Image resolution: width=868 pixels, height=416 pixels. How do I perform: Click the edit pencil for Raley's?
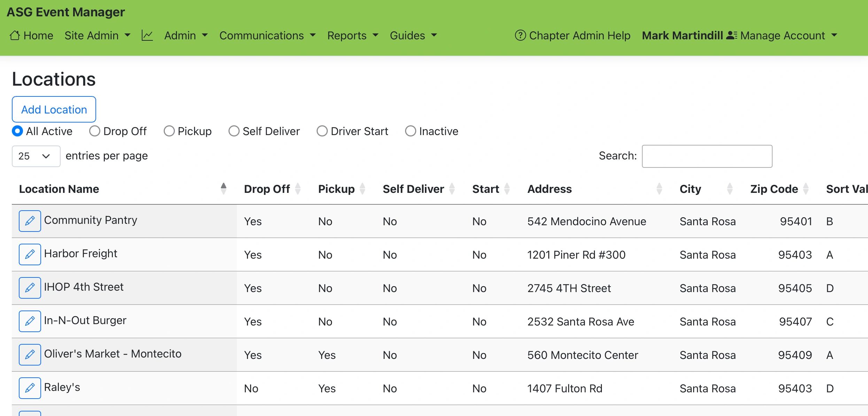(30, 388)
